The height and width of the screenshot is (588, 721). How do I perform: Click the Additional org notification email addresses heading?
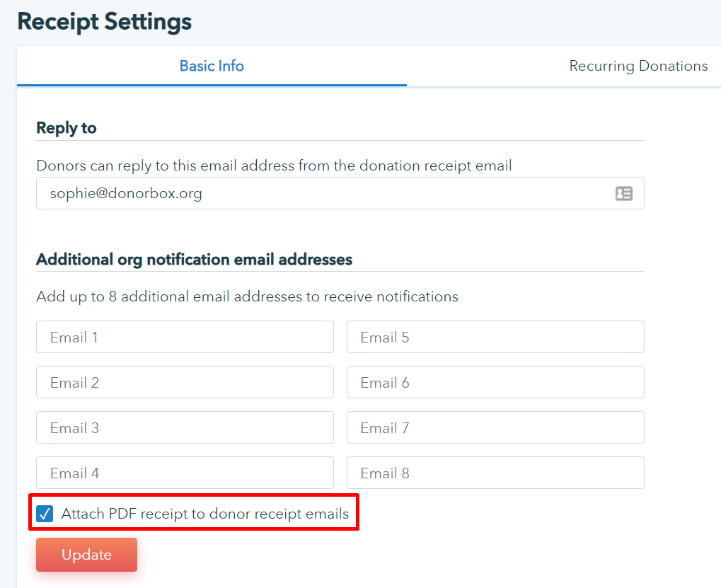tap(195, 260)
